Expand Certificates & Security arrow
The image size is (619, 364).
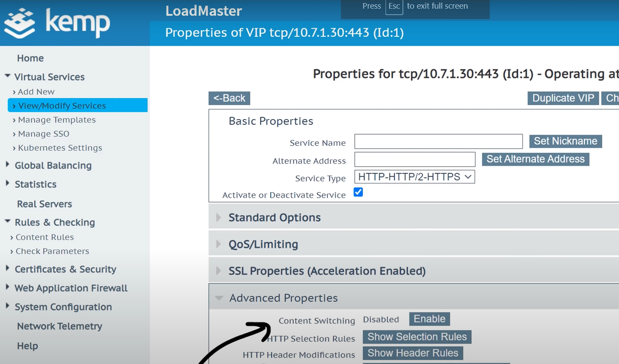(7, 268)
